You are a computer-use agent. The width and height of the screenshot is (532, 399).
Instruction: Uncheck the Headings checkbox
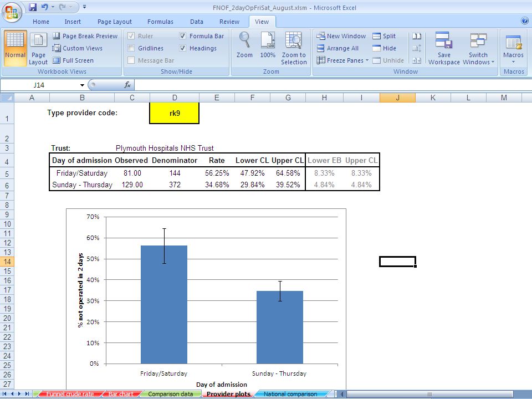click(182, 48)
